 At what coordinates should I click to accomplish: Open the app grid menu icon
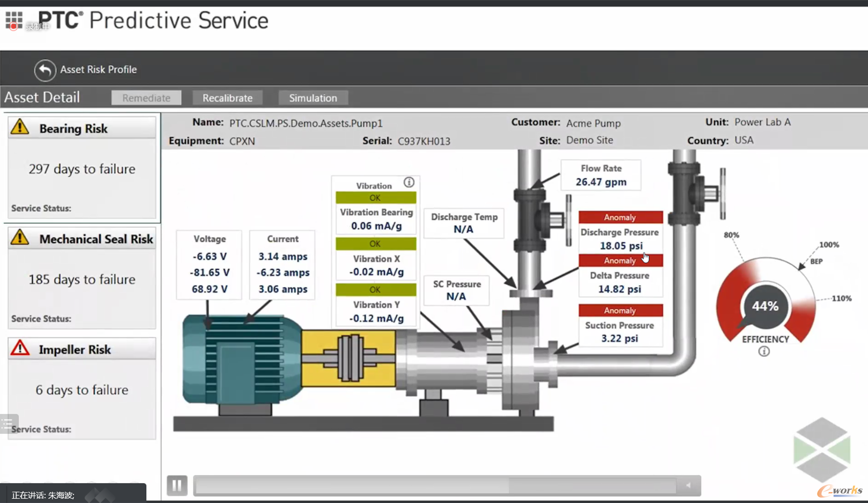coord(14,20)
